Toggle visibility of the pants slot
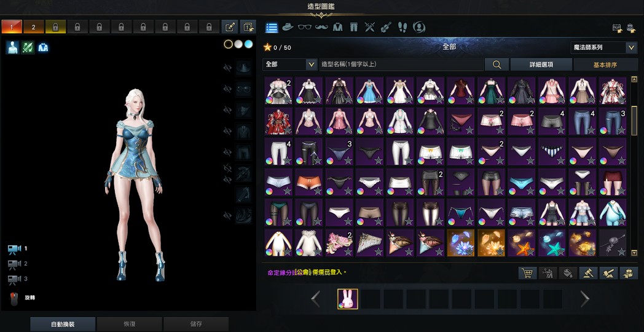The height and width of the screenshot is (332, 644). click(228, 152)
